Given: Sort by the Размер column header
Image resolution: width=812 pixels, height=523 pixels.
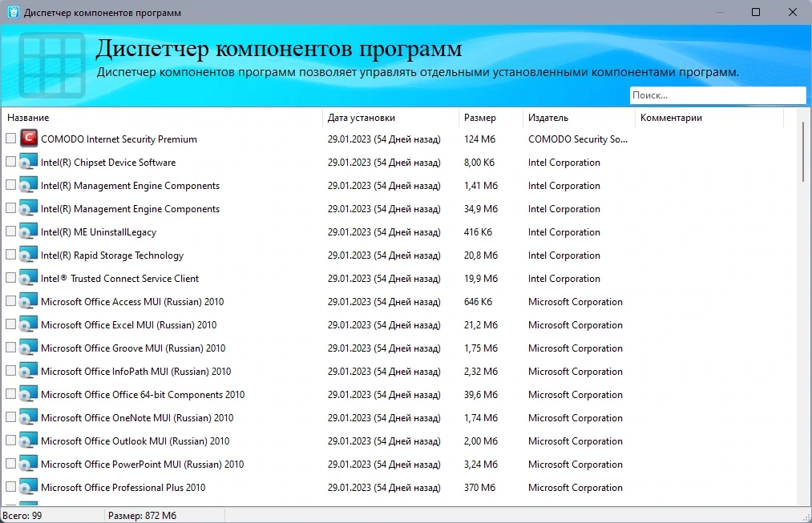Looking at the screenshot, I should pyautogui.click(x=491, y=118).
